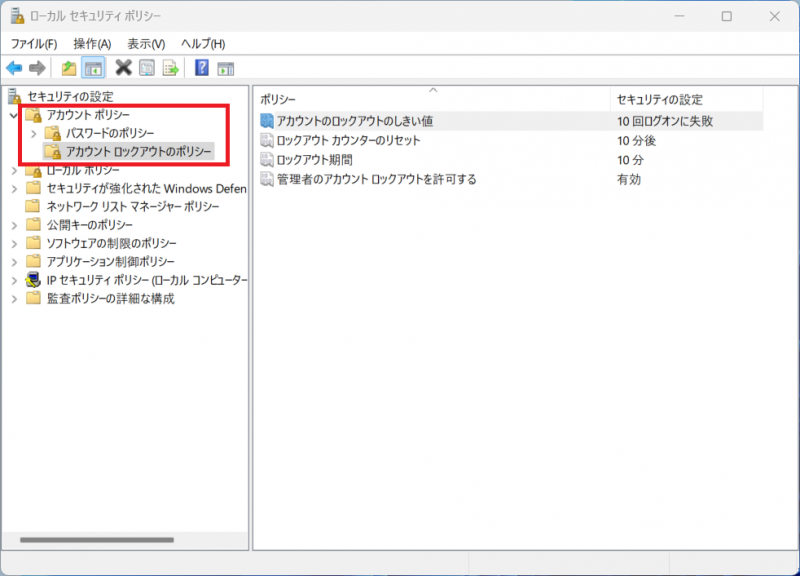Viewport: 800px width, 576px height.
Task: Click the Properties toolbar icon
Action: coord(147,68)
